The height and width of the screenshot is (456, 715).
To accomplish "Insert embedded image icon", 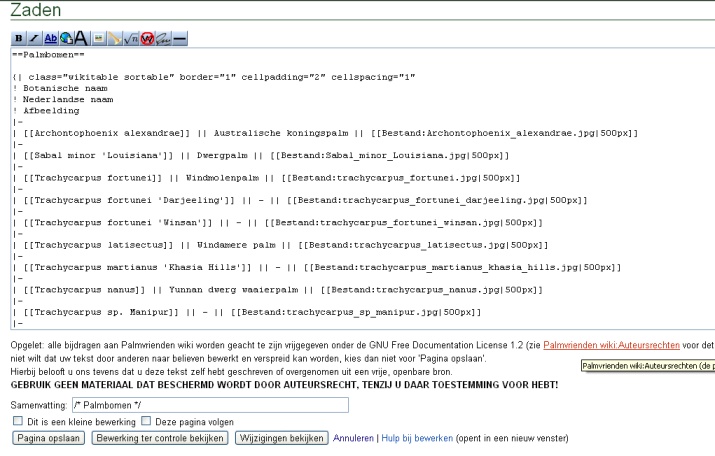I will [99, 37].
